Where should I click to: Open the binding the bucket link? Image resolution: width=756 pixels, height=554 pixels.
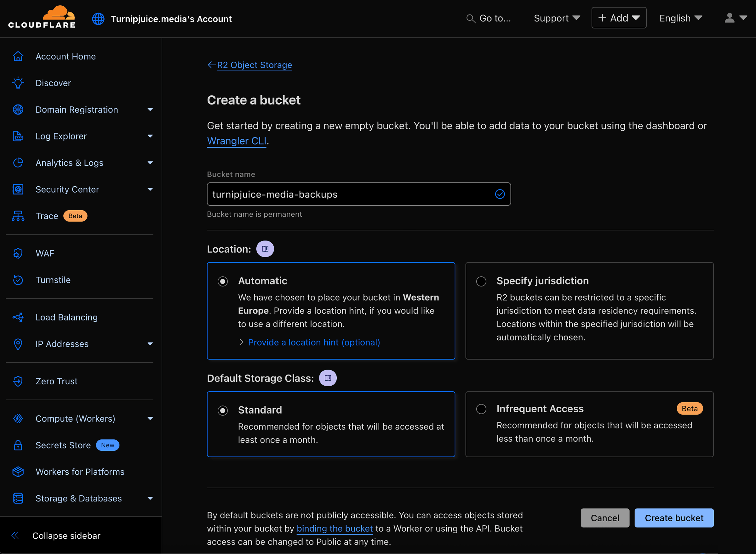click(x=335, y=529)
